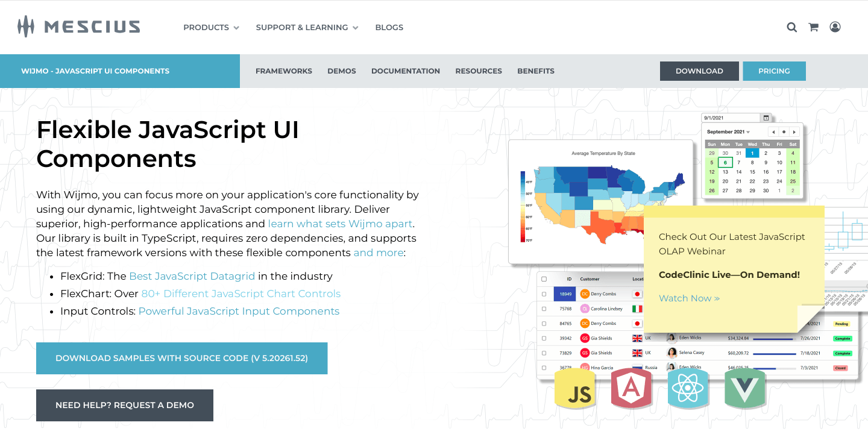Image resolution: width=868 pixels, height=434 pixels.
Task: Open the Blogs page
Action: pos(389,27)
